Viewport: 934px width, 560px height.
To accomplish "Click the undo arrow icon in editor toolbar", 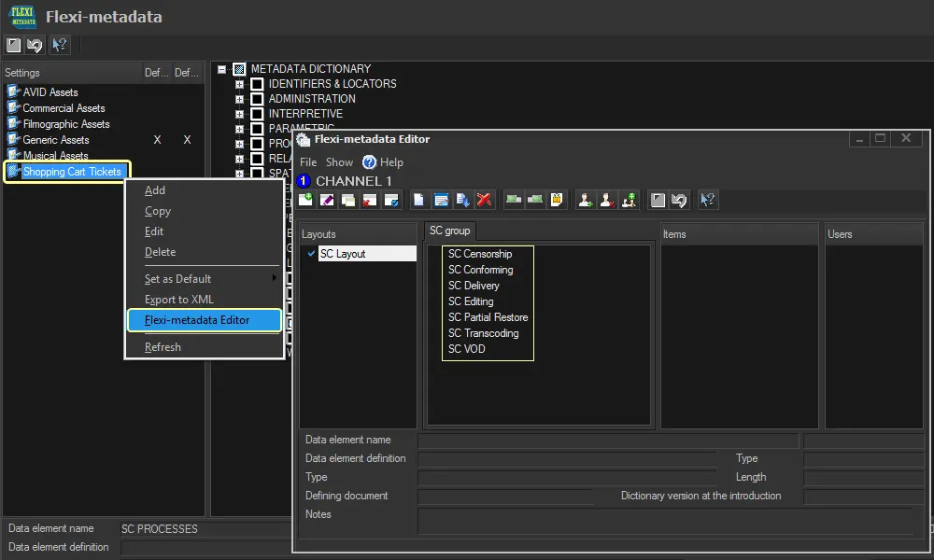I will (x=680, y=200).
